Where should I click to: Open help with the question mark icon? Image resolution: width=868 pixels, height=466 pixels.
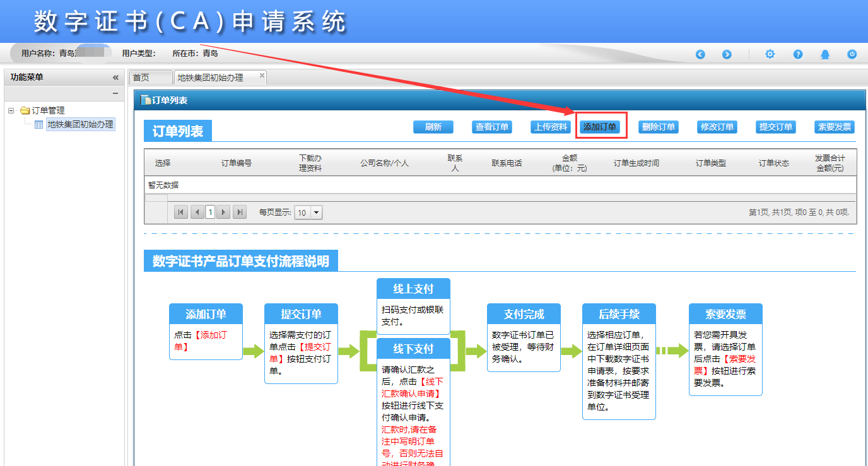pos(798,55)
